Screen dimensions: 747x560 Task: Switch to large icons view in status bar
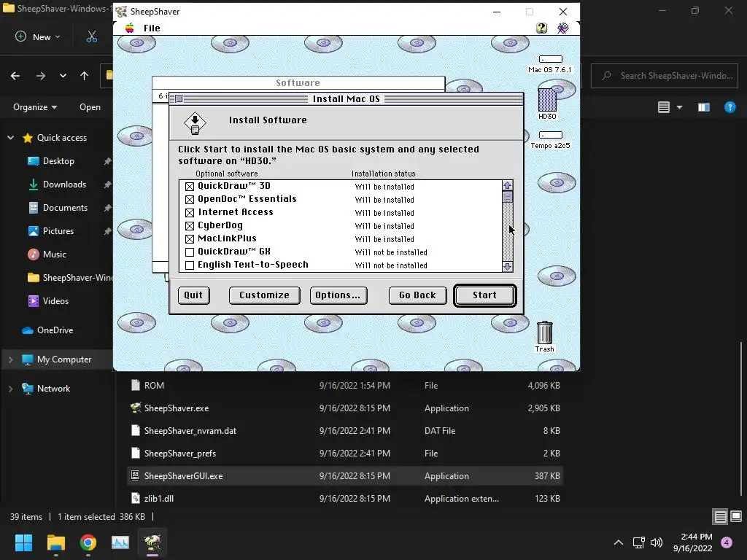click(736, 516)
